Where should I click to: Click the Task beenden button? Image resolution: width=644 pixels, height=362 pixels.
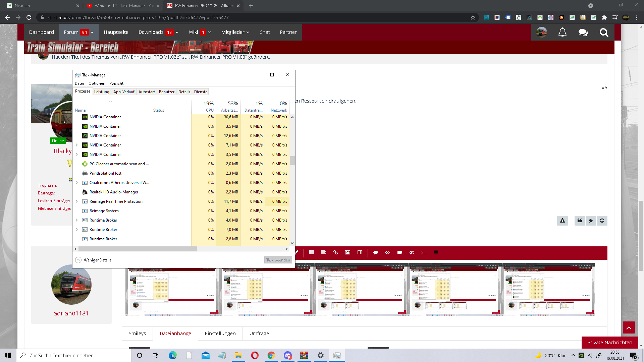point(278,260)
